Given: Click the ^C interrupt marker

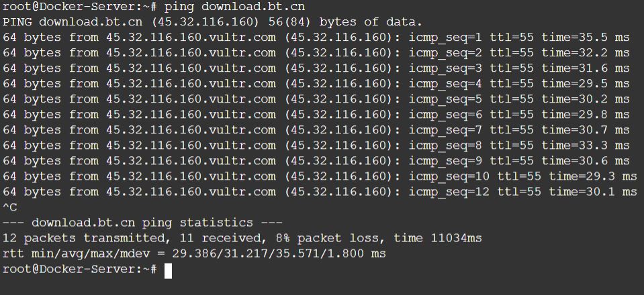Looking at the screenshot, I should (x=10, y=206).
